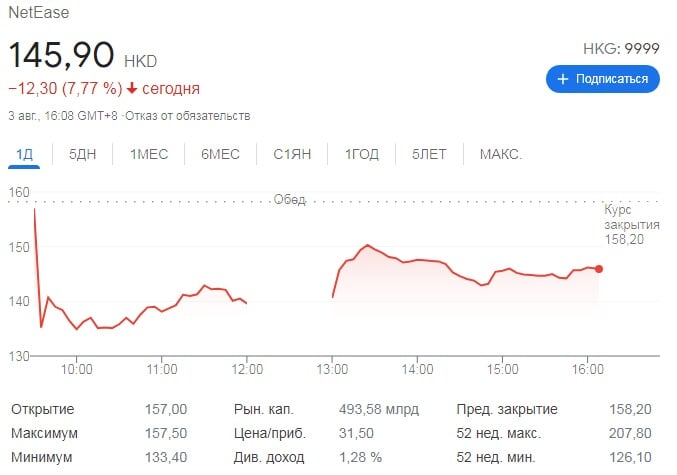677x475 pixels.
Task: Open the МАКС. full history tab
Action: tap(500, 154)
